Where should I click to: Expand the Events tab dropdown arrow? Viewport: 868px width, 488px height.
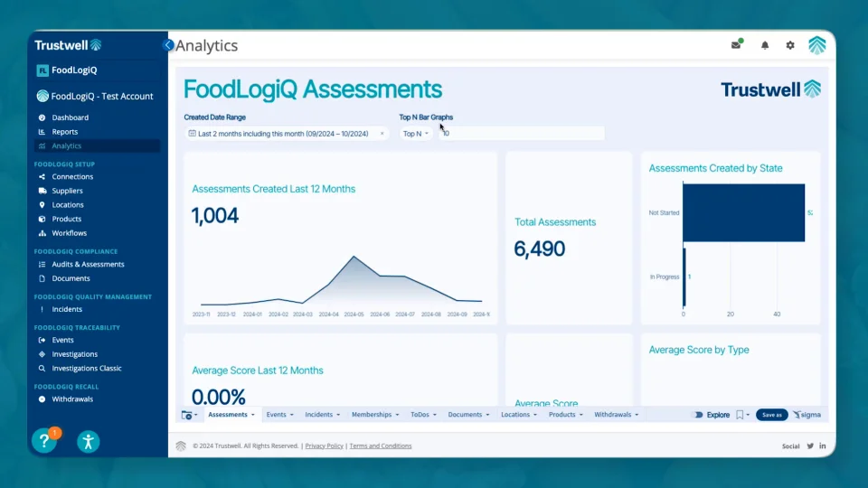click(292, 415)
